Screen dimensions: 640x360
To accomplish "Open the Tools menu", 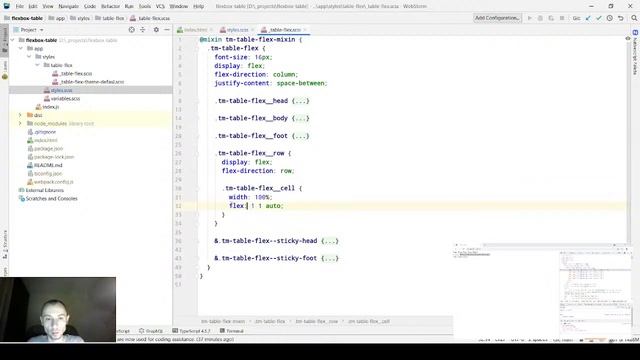I will point(144,7).
